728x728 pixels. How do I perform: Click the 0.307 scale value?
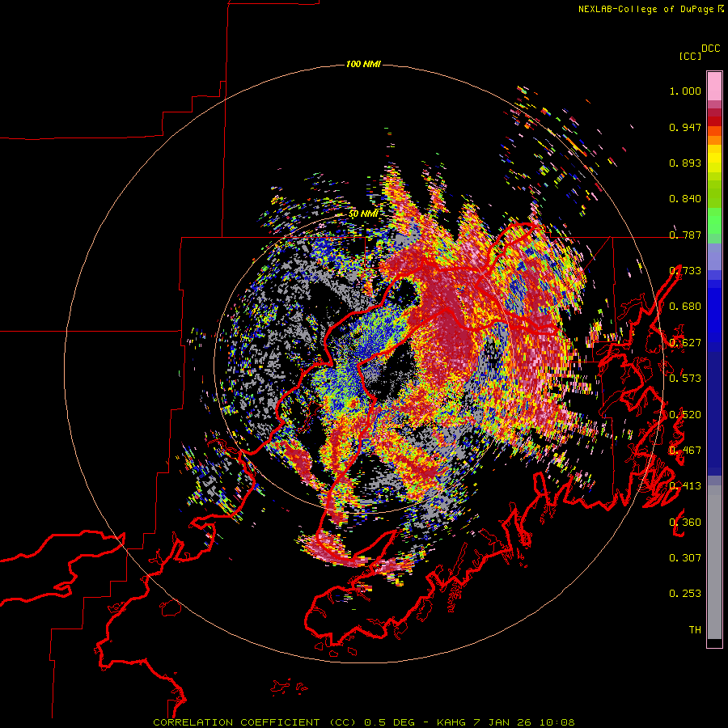click(685, 557)
